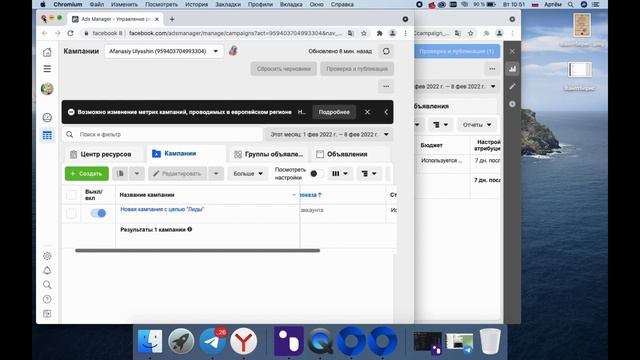This screenshot has height=360, width=640.
Task: Click the blue Проверка и публикация button in background window
Action: (457, 51)
